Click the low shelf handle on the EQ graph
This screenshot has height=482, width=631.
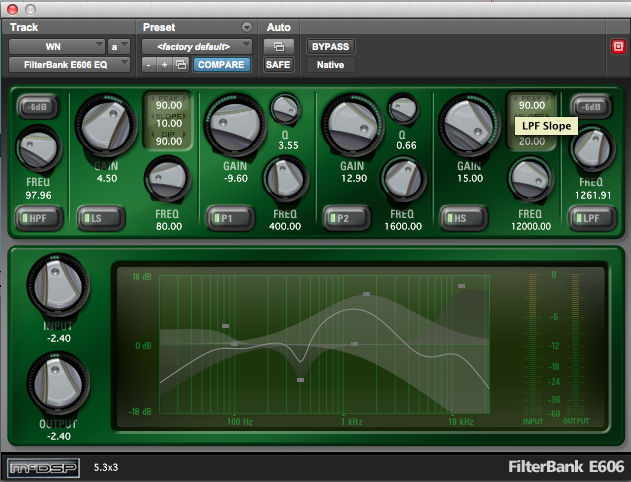(x=225, y=326)
